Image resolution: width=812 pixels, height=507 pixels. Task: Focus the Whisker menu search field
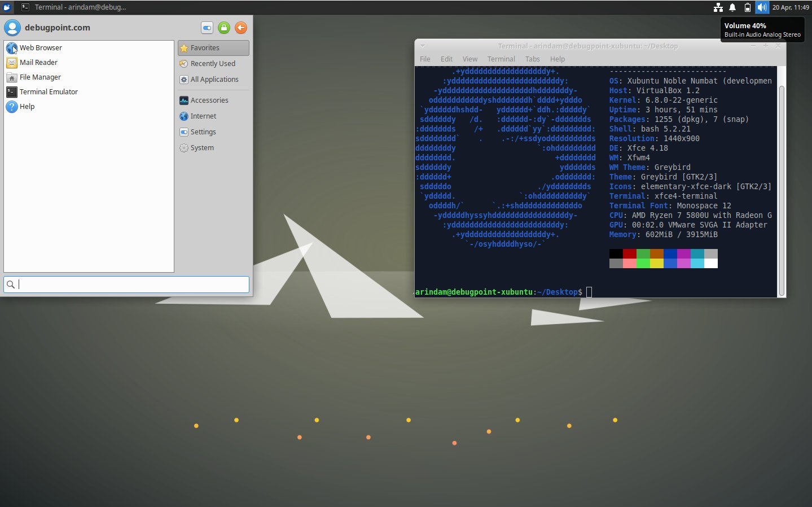click(126, 285)
